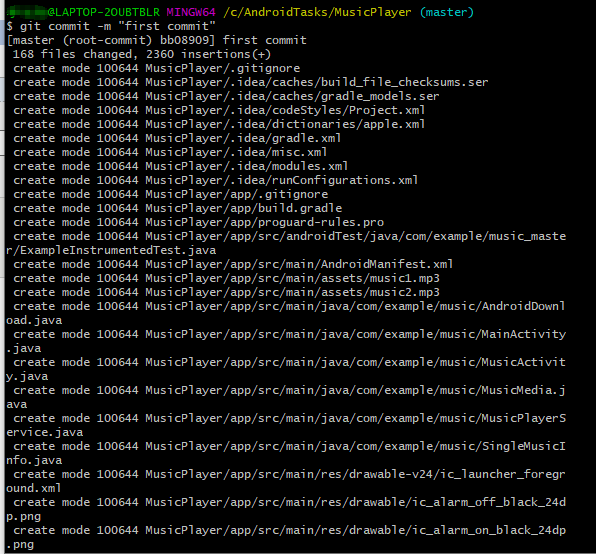The height and width of the screenshot is (554, 596).
Task: Click the gradle_models.ser line
Action: [x=226, y=97]
